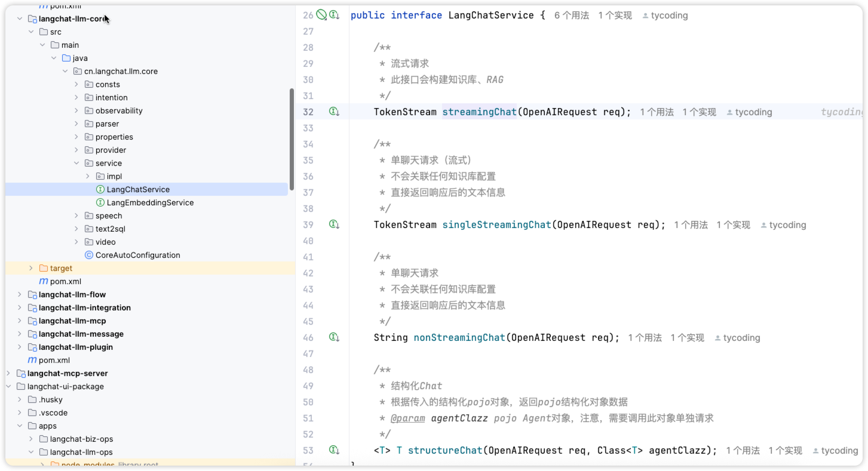
Task: Click the interface icon beside LangEmbeddingService
Action: pos(101,202)
